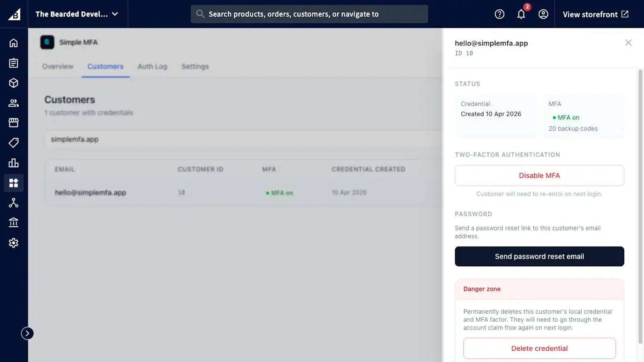Click the 10 Apr 2026 table cell
Image resolution: width=644 pixels, height=362 pixels.
tap(349, 193)
